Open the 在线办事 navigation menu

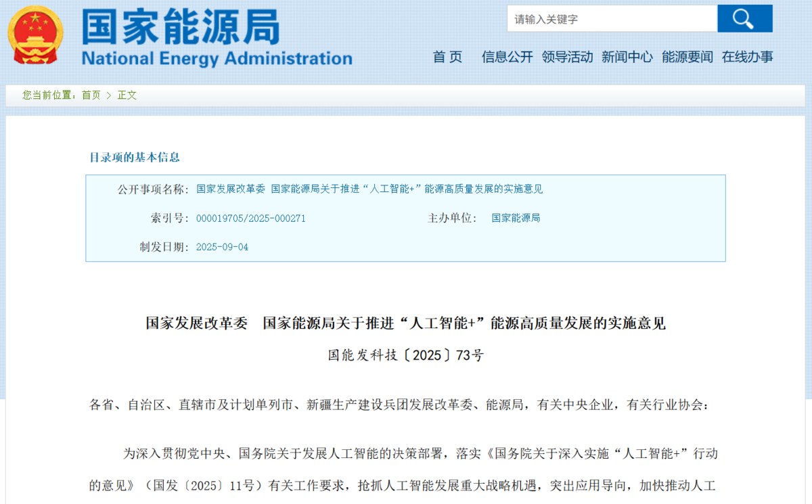point(748,57)
